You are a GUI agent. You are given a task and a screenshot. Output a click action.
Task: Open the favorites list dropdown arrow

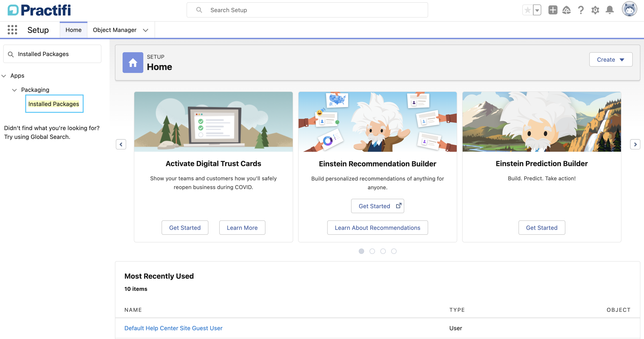537,10
